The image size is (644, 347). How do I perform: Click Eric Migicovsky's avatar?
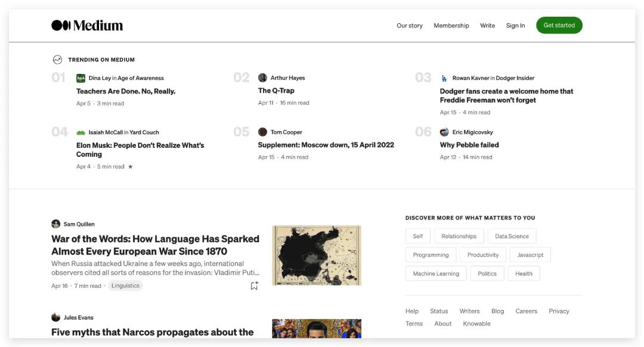[x=444, y=132]
